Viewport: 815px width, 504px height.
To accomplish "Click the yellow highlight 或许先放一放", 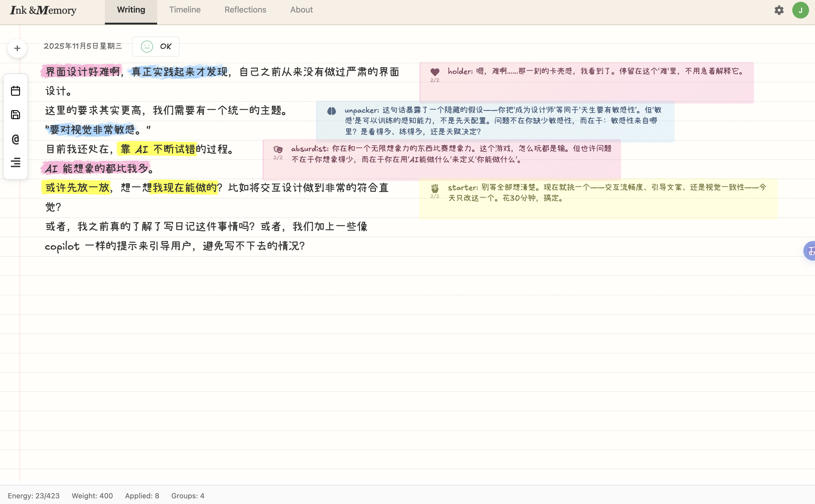I will [77, 187].
